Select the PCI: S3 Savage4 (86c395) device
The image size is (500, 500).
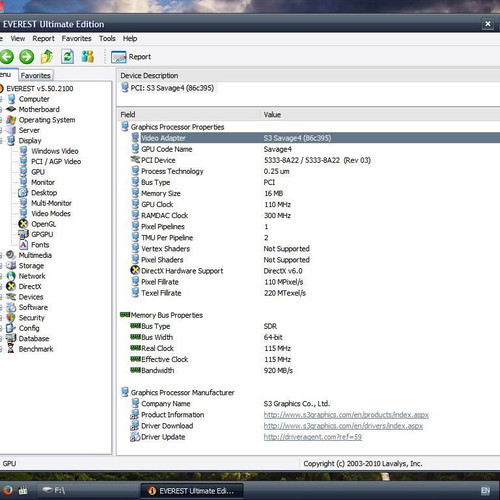coord(172,88)
